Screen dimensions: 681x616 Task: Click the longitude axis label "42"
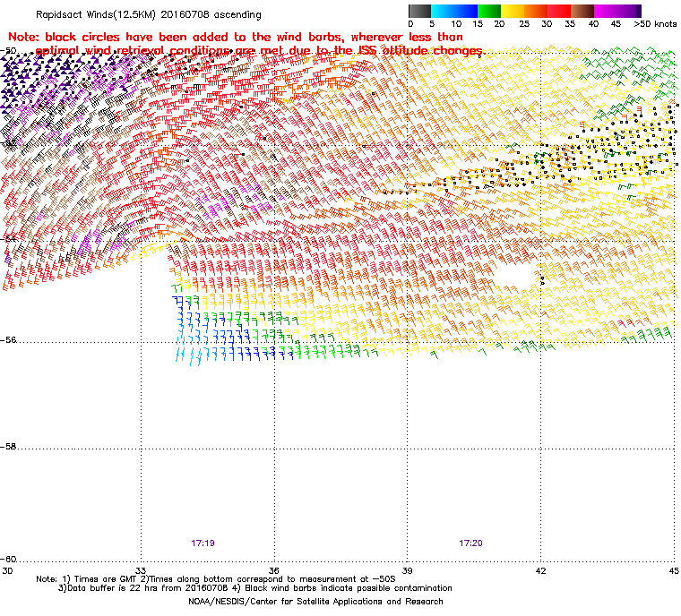click(x=540, y=570)
